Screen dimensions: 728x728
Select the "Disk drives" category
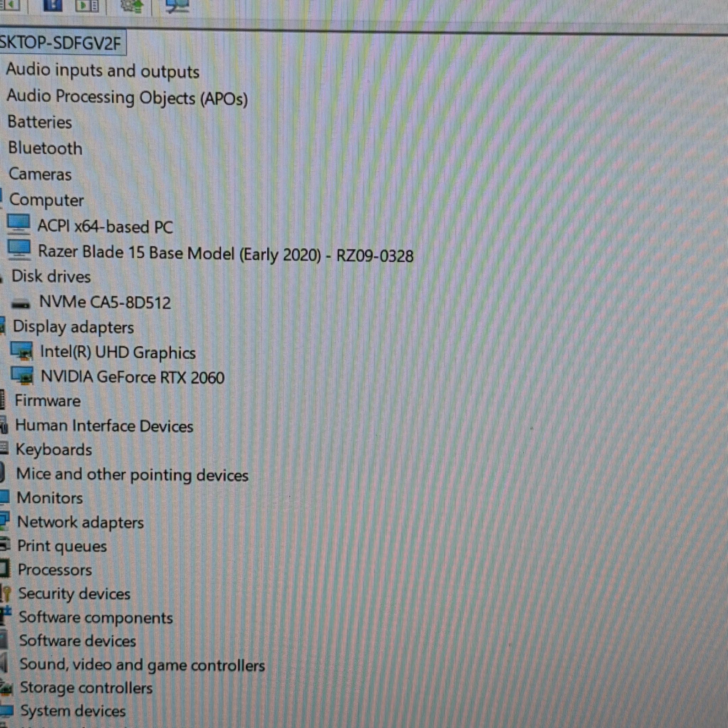pos(51,276)
